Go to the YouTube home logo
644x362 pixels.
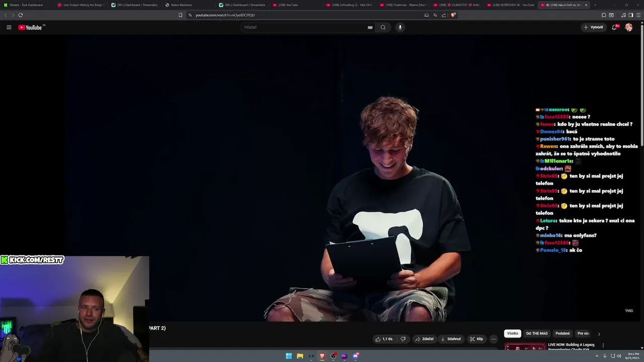tap(31, 27)
